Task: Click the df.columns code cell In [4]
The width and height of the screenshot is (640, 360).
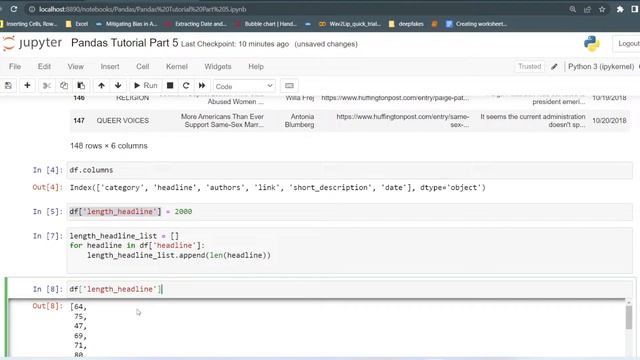Action: pos(349,170)
